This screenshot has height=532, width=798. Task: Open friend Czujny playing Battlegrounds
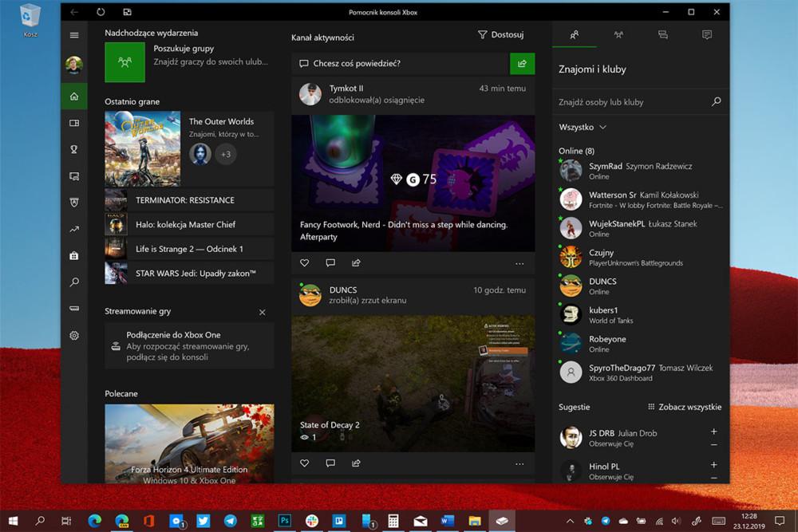click(640, 258)
